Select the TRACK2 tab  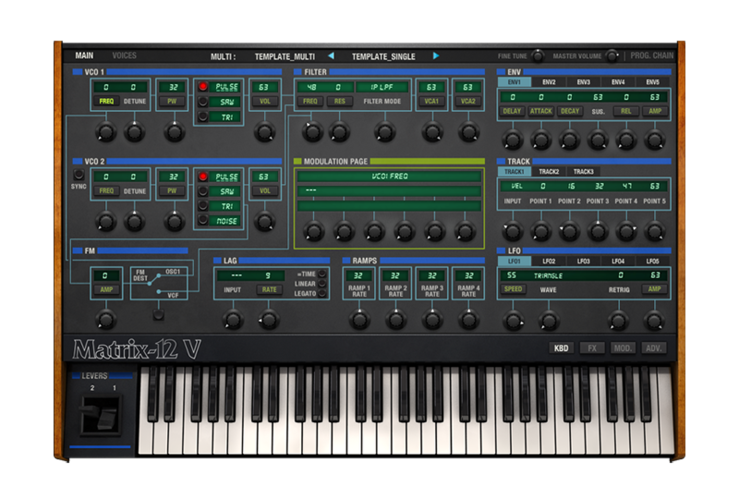549,172
